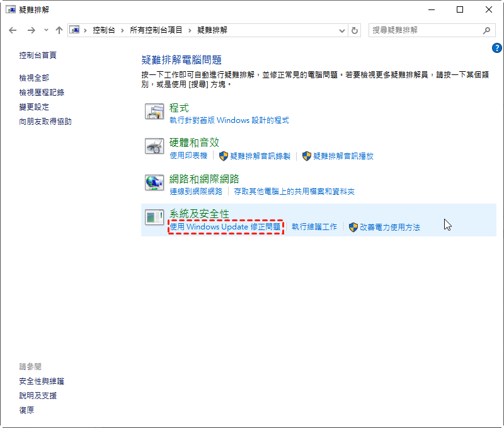Click the 改善電力使用方法 link
Image resolution: width=504 pixels, height=428 pixels.
point(389,227)
